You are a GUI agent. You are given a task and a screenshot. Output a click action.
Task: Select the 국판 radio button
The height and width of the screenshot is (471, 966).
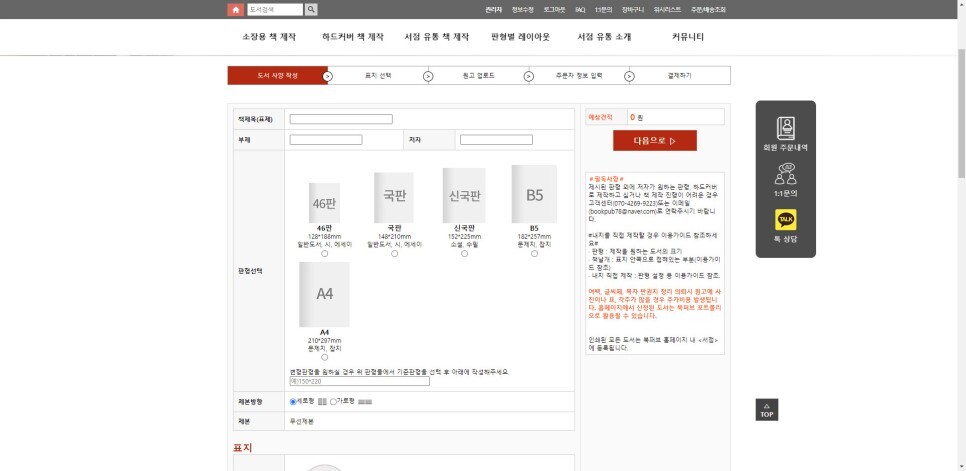[394, 254]
